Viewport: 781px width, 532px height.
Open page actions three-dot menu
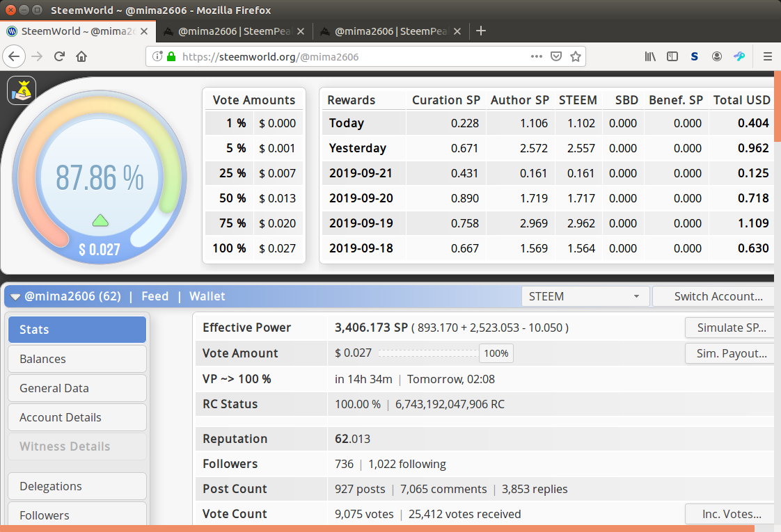537,56
